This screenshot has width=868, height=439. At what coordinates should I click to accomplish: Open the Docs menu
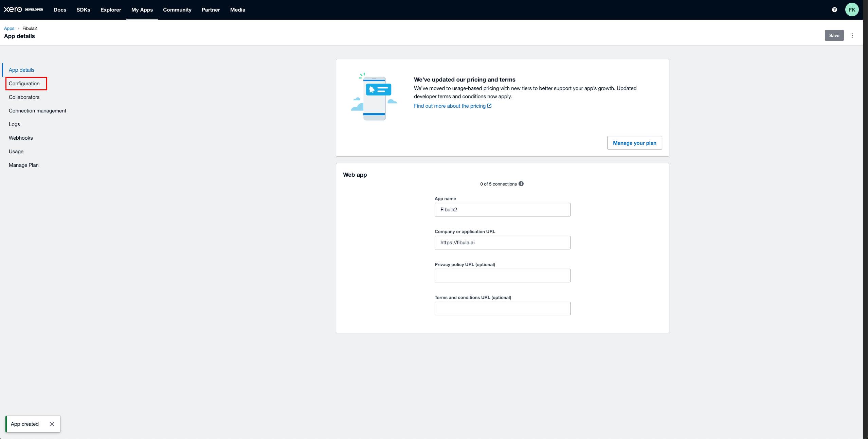[x=60, y=10]
